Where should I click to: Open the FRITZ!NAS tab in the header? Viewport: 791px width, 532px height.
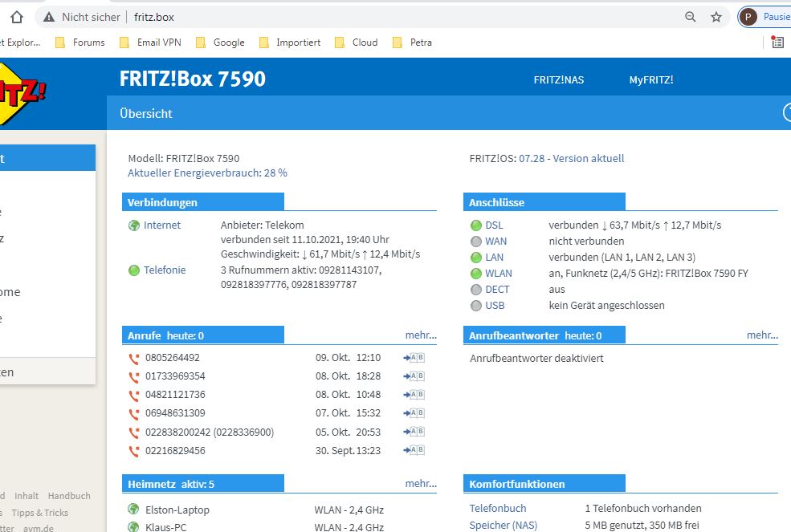[x=558, y=79]
